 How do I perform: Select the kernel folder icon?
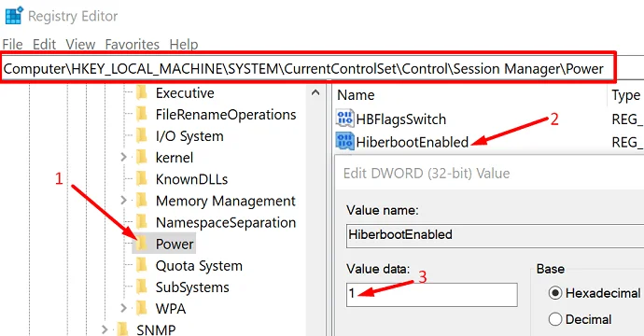click(x=142, y=158)
